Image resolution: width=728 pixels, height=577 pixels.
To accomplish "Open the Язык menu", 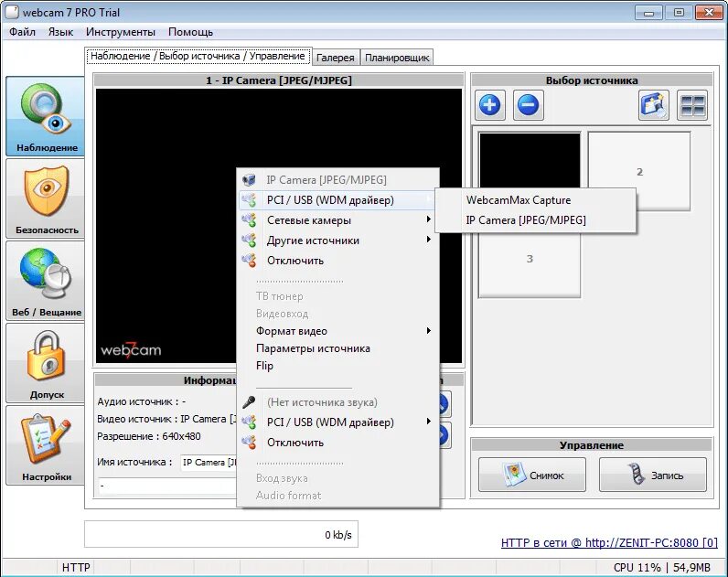I will [60, 32].
